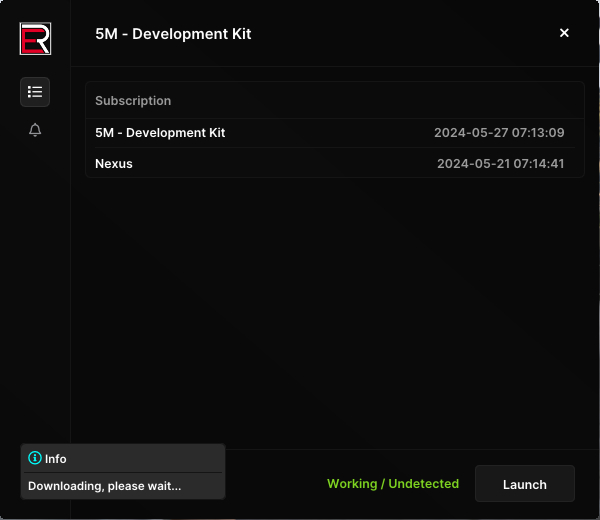
Task: Click the Info toast title
Action: [56, 459]
